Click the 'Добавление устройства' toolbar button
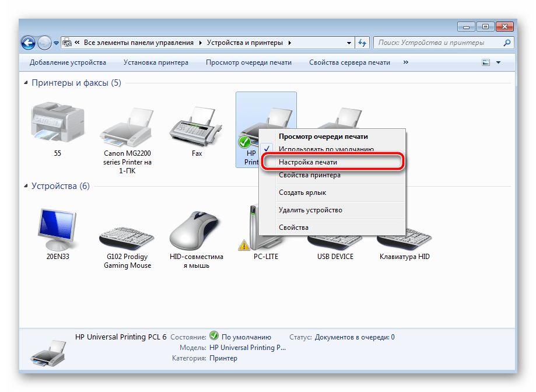The image size is (536, 392). click(x=68, y=62)
